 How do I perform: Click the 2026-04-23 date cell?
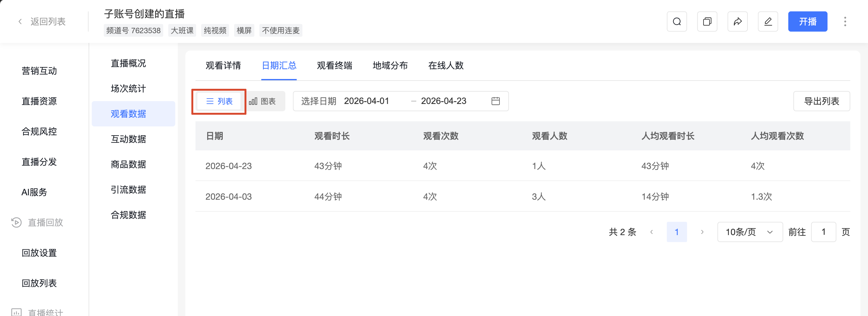coord(228,166)
